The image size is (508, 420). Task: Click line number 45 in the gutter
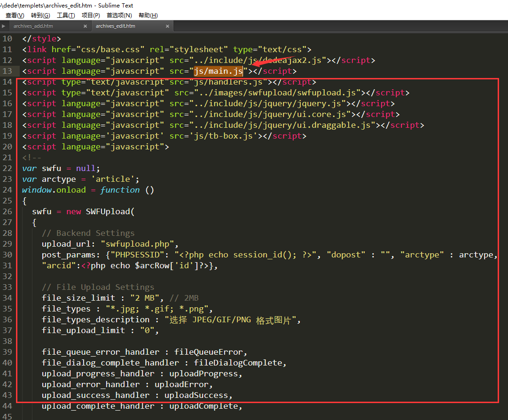point(7,417)
